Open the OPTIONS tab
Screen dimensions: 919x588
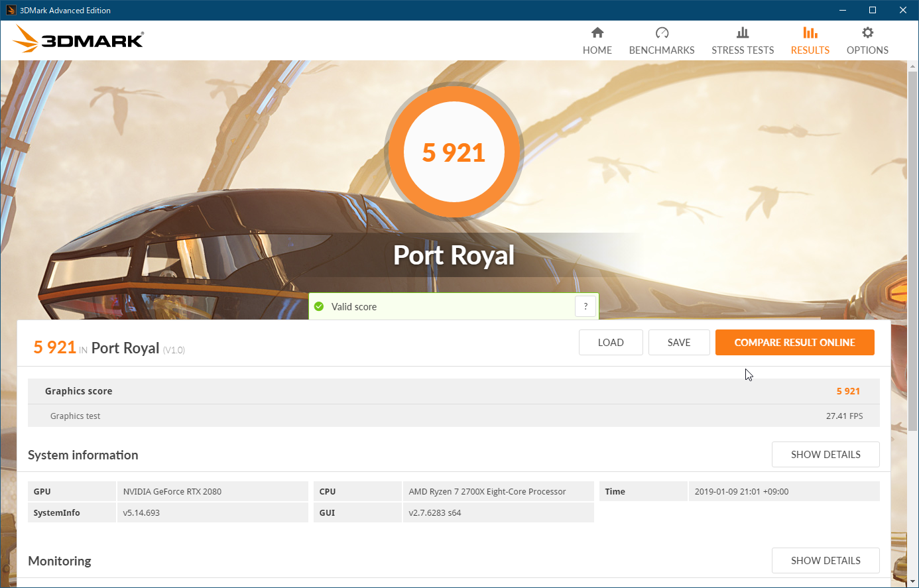pos(867,40)
